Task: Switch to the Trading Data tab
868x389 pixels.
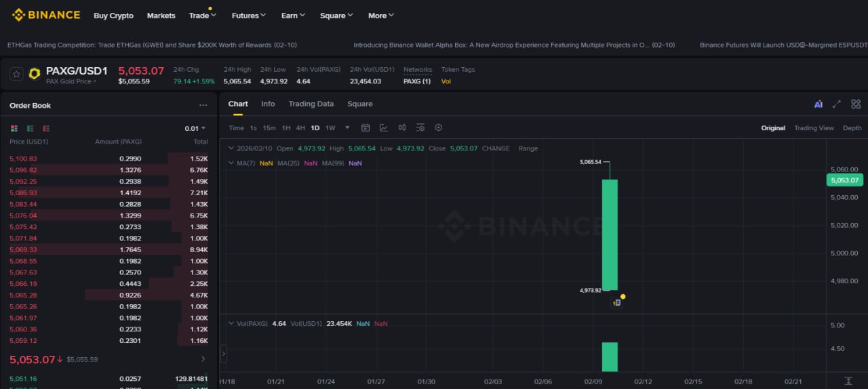Action: [311, 104]
